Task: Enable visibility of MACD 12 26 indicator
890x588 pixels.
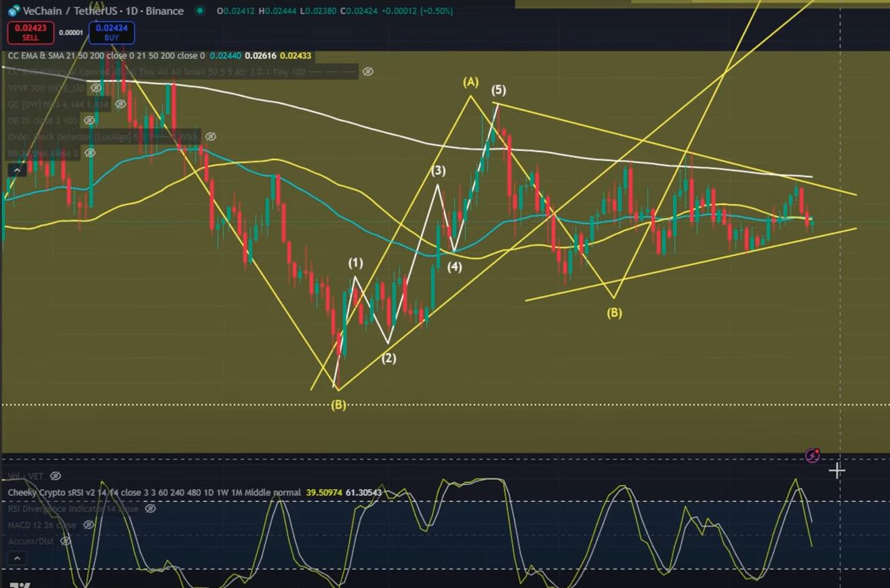Action: [x=88, y=525]
